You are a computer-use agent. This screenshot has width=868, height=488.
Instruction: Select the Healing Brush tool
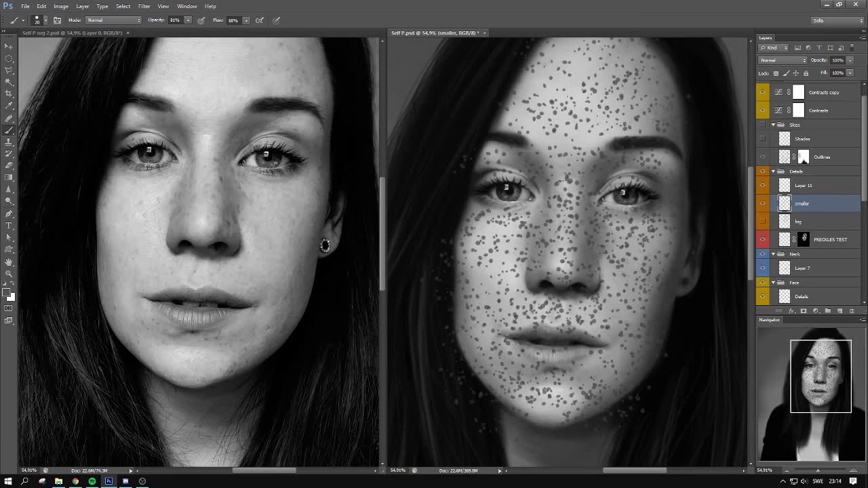[x=9, y=119]
